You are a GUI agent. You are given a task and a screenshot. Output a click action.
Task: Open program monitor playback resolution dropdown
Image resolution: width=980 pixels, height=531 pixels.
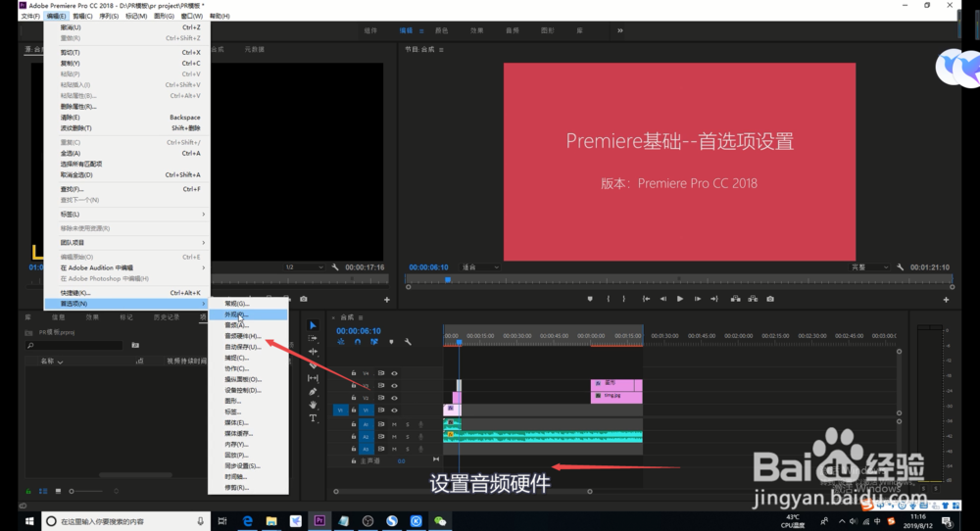[x=869, y=266]
